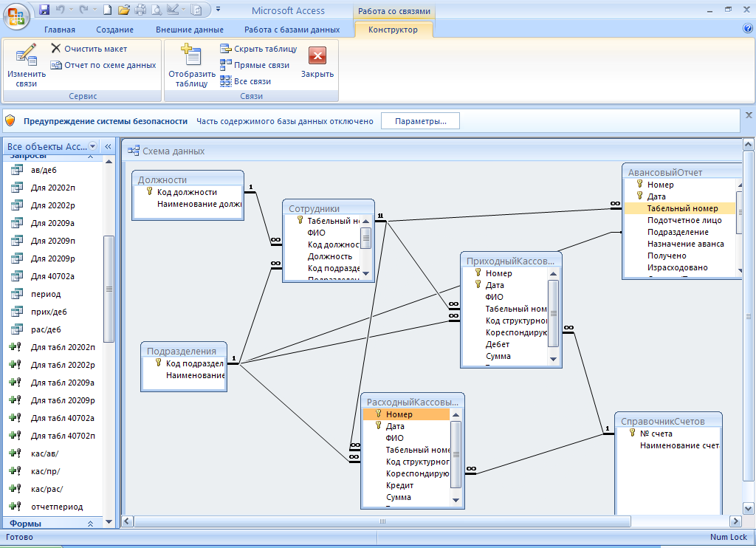Click Отобразить таблицу button
The image size is (756, 548).
(x=192, y=66)
